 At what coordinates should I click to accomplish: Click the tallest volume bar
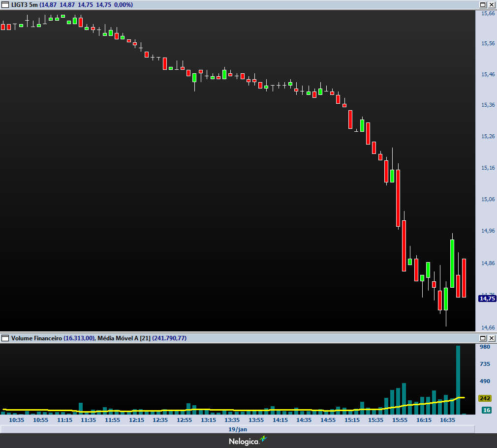pyautogui.click(x=458, y=379)
